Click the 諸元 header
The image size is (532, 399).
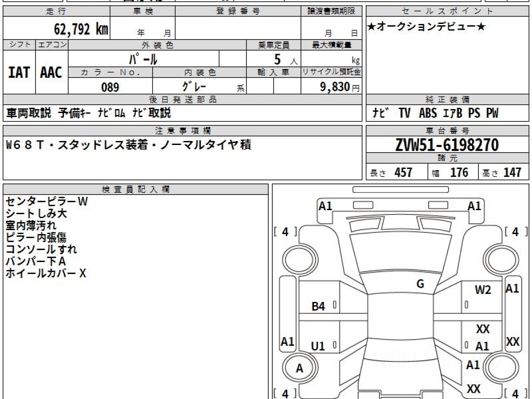point(447,158)
